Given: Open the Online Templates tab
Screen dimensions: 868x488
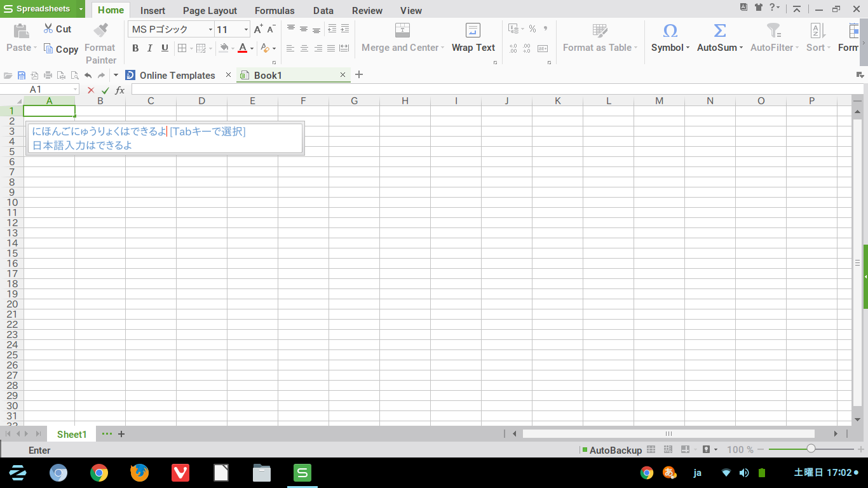Looking at the screenshot, I should tap(177, 75).
